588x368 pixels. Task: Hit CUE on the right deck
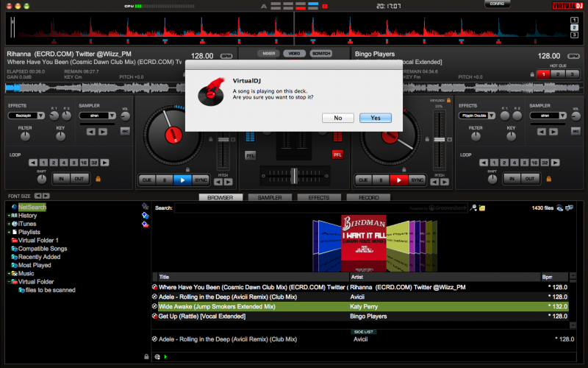(363, 180)
